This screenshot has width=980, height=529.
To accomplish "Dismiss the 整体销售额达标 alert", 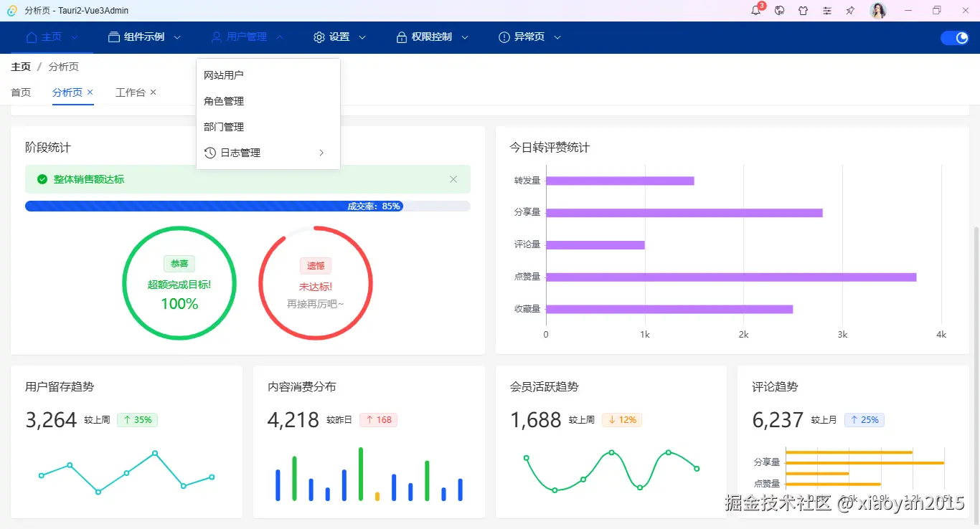I will [453, 179].
